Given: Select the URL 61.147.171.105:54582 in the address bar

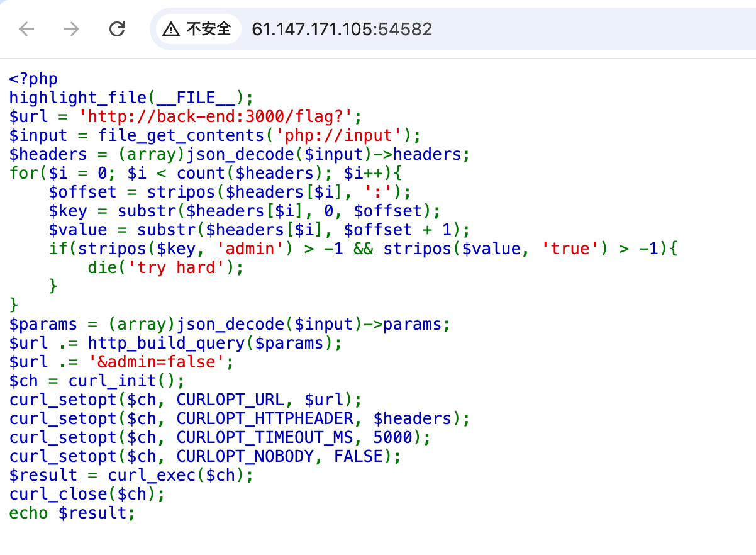Looking at the screenshot, I should pos(342,28).
